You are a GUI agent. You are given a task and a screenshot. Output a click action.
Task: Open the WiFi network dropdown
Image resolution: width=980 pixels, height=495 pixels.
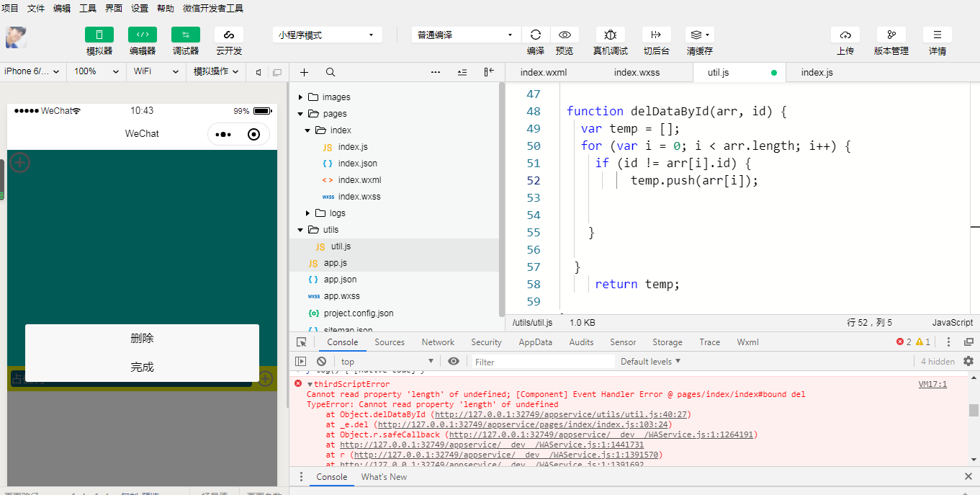(156, 71)
